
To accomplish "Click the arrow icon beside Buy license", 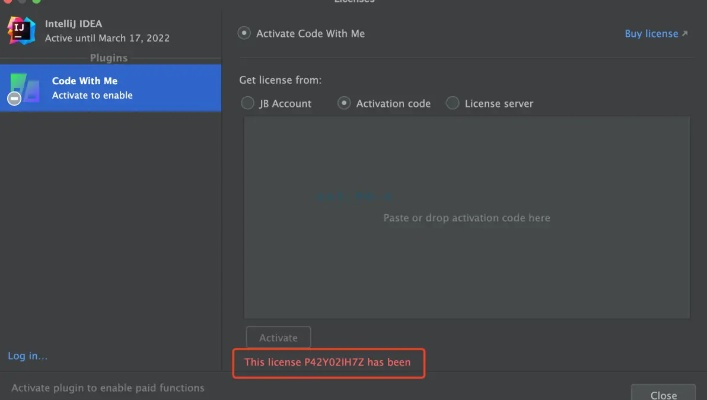I will [685, 34].
